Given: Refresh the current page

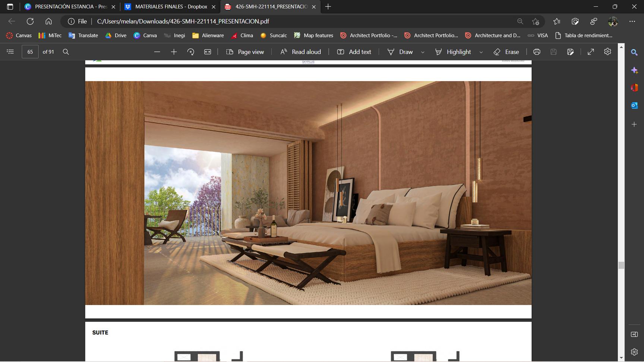Looking at the screenshot, I should click(x=30, y=21).
